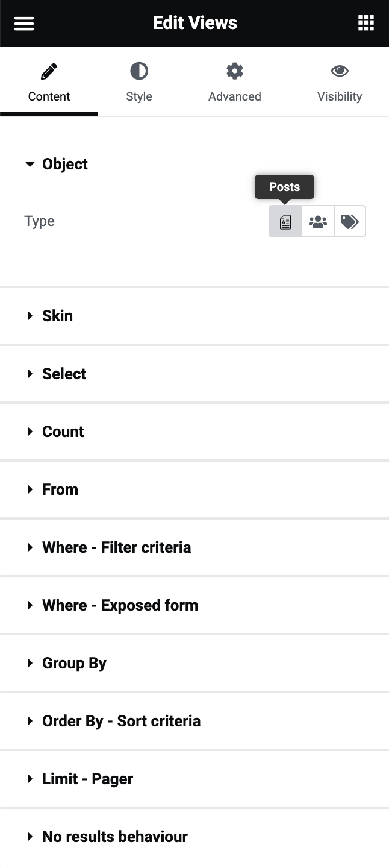The height and width of the screenshot is (868, 389).
Task: Expand the Group By section
Action: click(x=74, y=663)
